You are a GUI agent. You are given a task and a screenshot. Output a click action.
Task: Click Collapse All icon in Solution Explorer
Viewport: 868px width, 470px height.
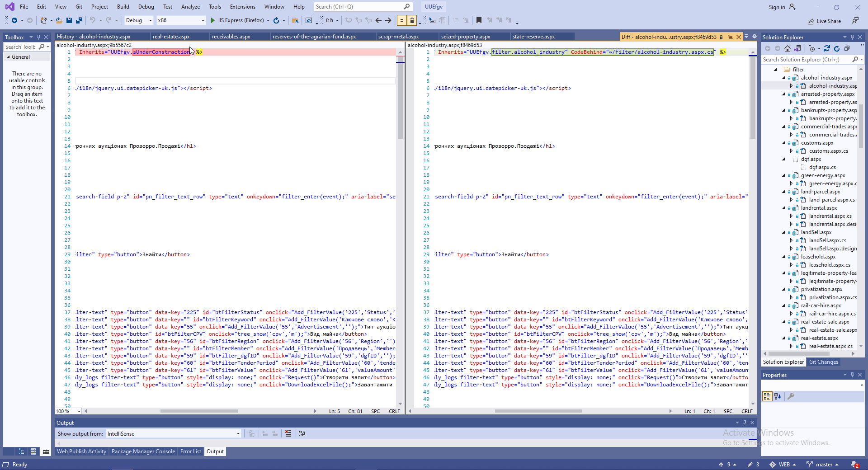tap(847, 48)
